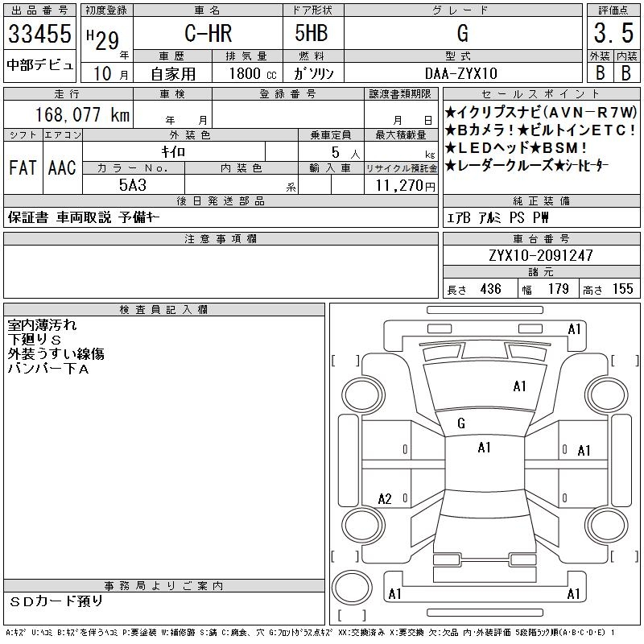Click the 自家用 vehicle history value
The height and width of the screenshot is (644, 644).
pyautogui.click(x=173, y=74)
